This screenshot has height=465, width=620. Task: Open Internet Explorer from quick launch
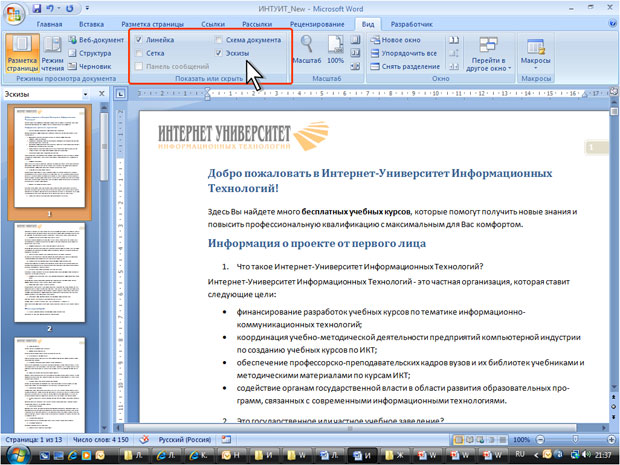click(73, 456)
